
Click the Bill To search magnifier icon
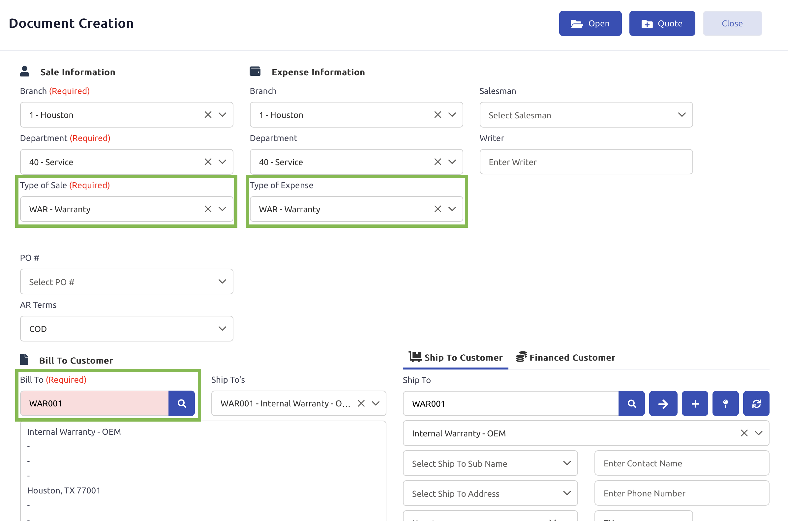click(x=181, y=403)
